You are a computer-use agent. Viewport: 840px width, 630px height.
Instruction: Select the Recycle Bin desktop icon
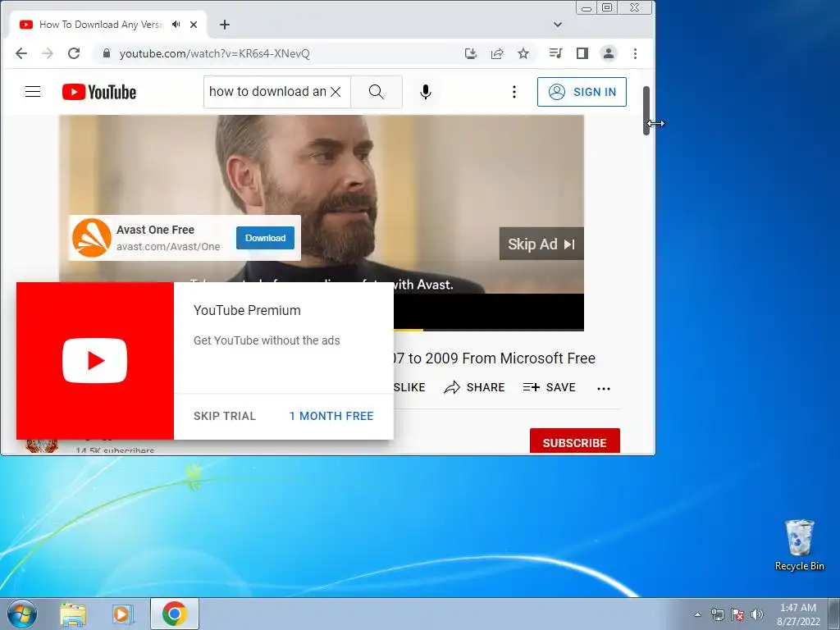coord(799,546)
